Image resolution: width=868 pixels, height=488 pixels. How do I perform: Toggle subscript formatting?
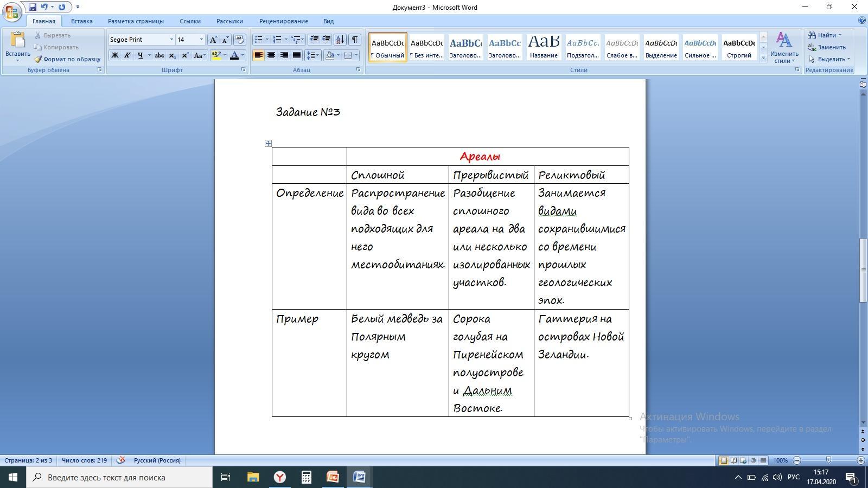172,55
